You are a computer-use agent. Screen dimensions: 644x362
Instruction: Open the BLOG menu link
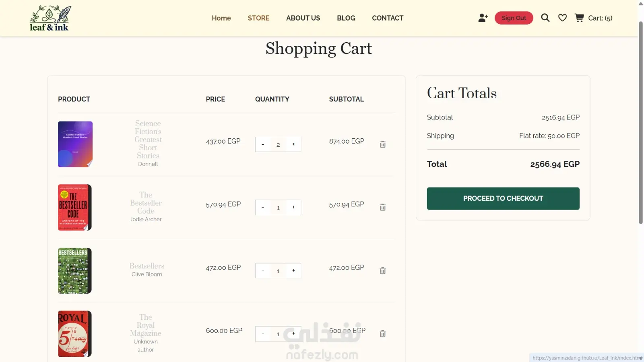pos(346,18)
